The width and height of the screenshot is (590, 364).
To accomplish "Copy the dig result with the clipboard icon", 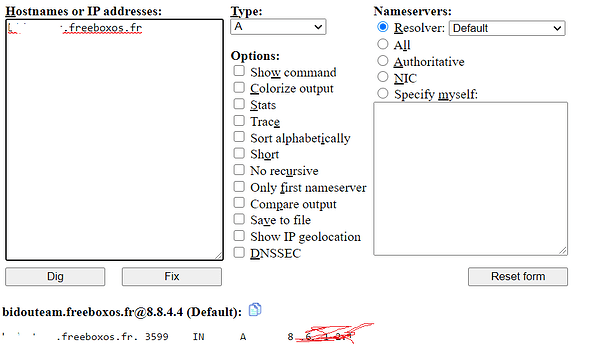I will (255, 310).
